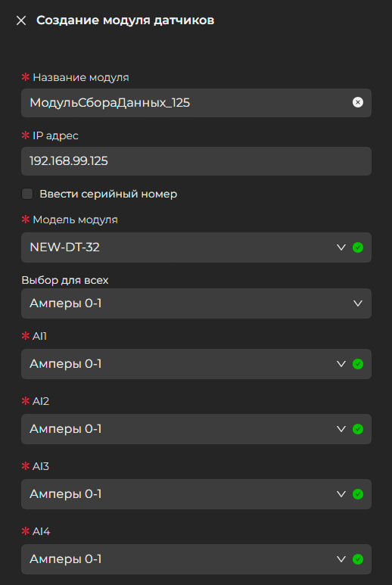Click the green validation checkmark for AI2
The height and width of the screenshot is (585, 392).
point(358,429)
